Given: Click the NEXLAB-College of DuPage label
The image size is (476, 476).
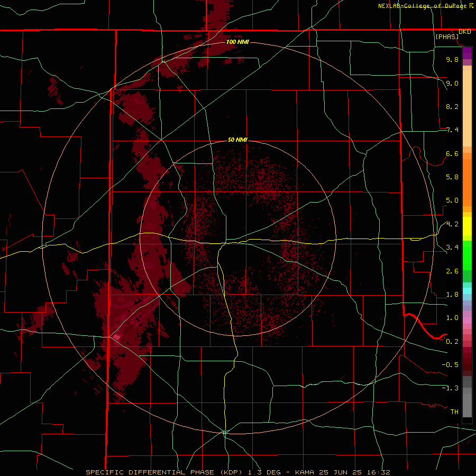Looking at the screenshot, I should pyautogui.click(x=422, y=6).
